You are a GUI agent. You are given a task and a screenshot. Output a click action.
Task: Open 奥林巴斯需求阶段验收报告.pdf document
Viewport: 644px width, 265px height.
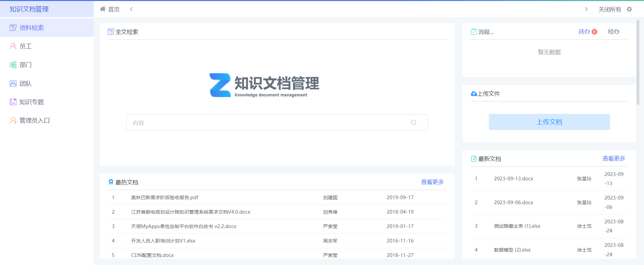(x=165, y=197)
